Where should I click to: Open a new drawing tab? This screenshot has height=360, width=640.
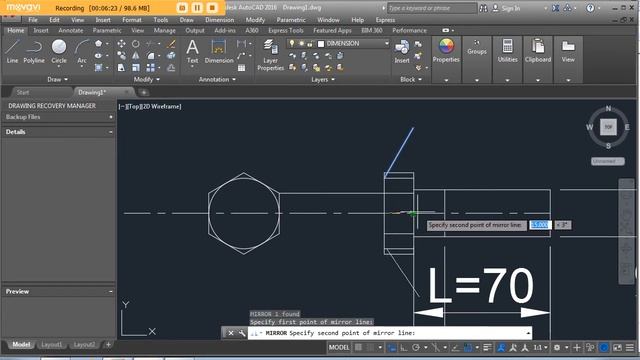click(144, 93)
